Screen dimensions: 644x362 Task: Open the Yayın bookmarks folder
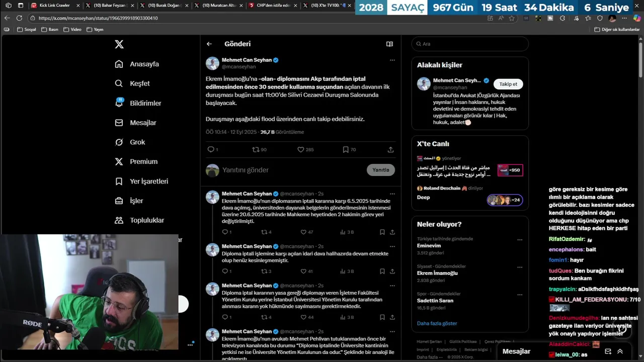point(95,30)
